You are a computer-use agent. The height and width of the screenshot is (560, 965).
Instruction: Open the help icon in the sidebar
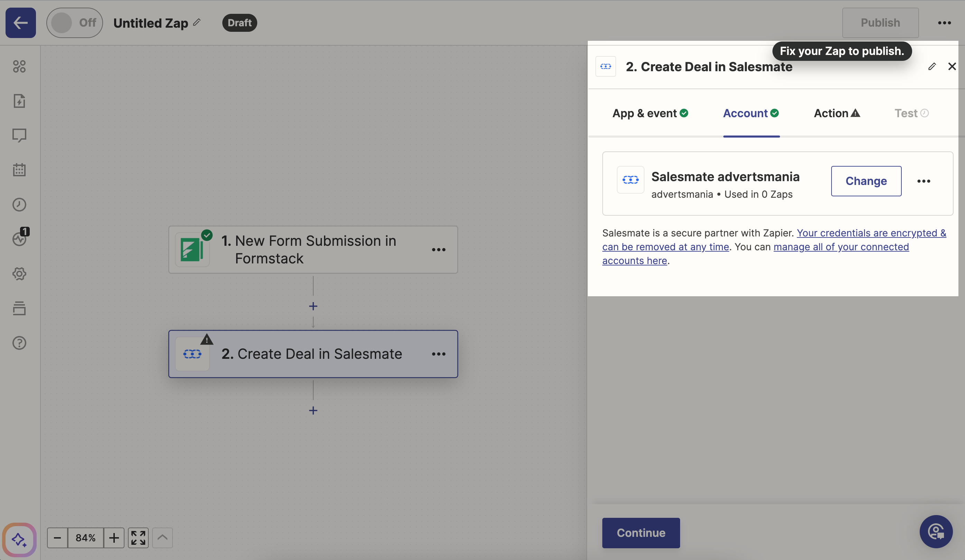coord(19,343)
